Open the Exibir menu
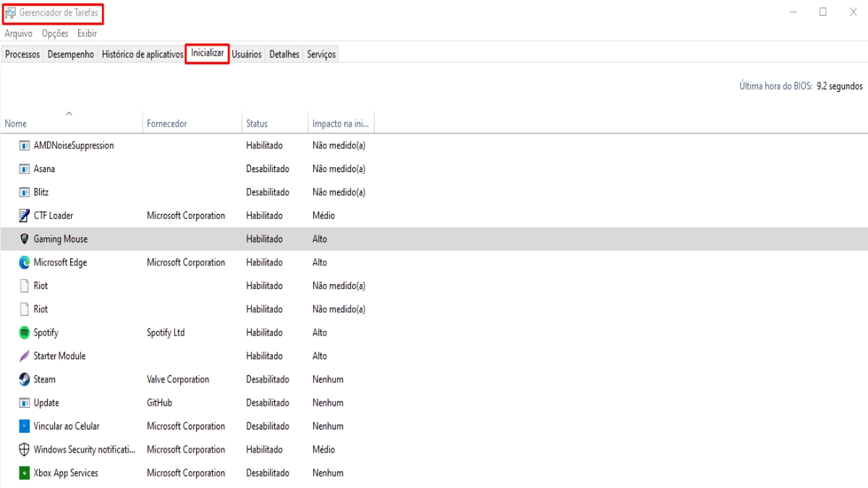 point(87,34)
